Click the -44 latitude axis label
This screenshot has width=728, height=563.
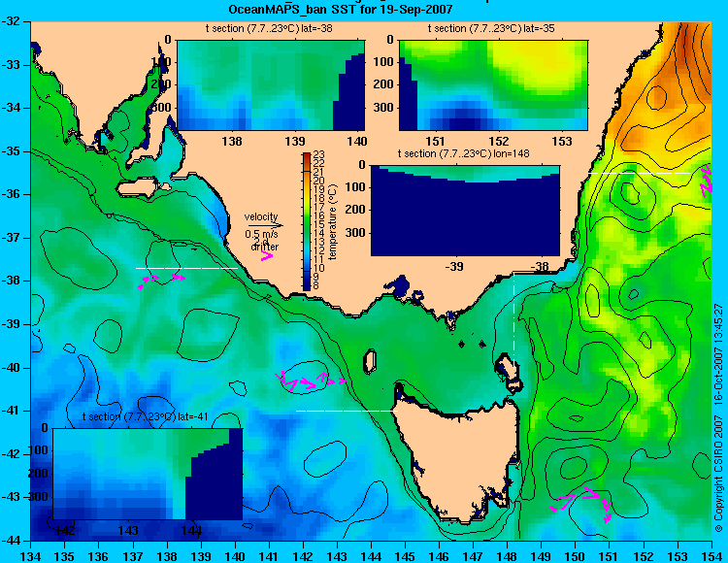[12, 541]
